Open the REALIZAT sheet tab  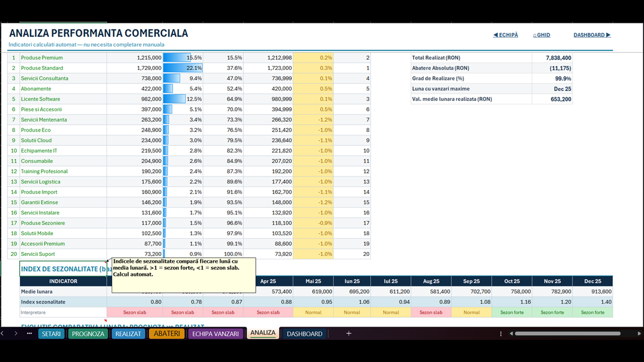coord(128,334)
